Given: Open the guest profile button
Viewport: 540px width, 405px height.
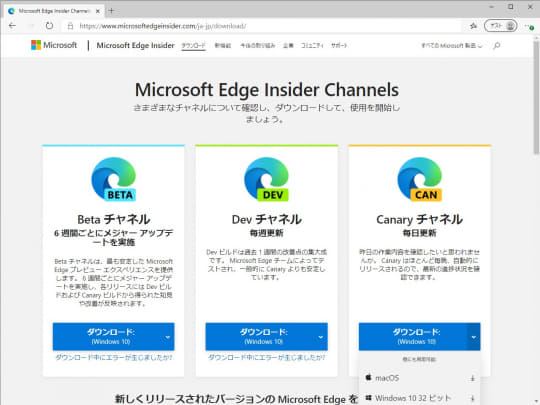Looking at the screenshot, I should (x=500, y=25).
